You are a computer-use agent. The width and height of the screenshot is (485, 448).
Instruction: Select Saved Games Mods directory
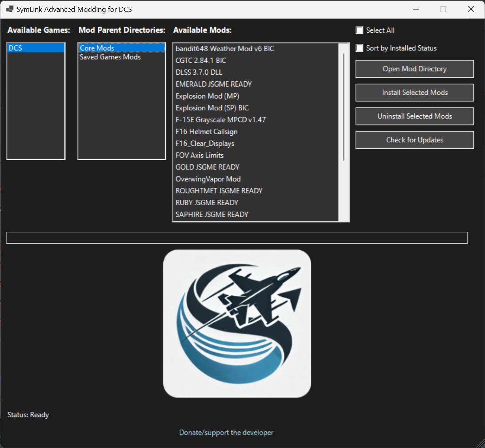(x=110, y=57)
